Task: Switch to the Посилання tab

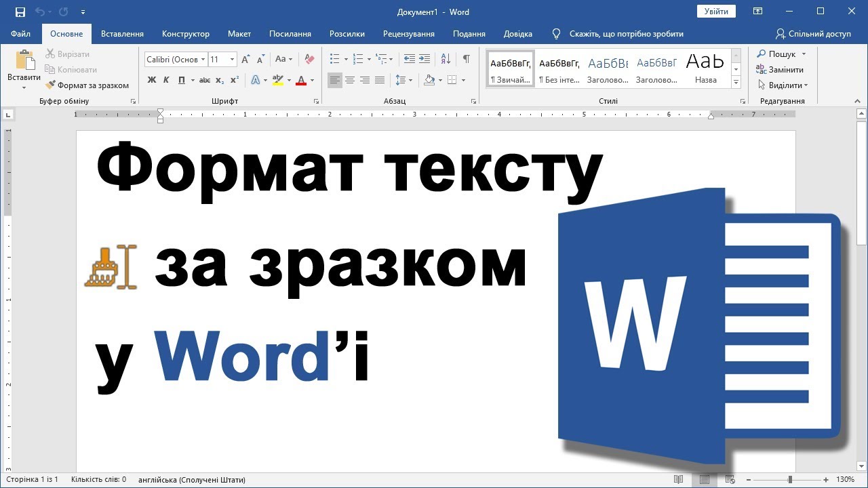Action: pos(290,33)
